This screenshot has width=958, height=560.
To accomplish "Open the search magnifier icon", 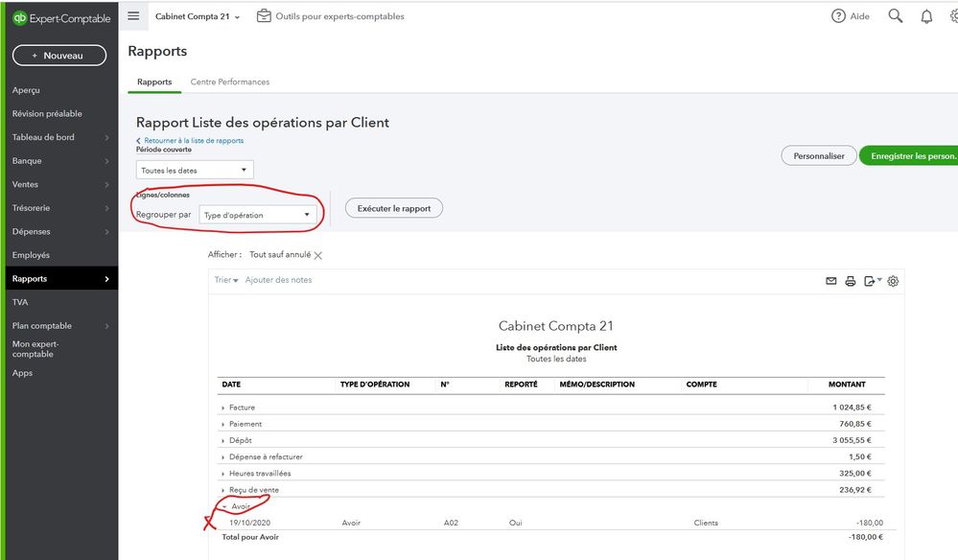I will 896,16.
